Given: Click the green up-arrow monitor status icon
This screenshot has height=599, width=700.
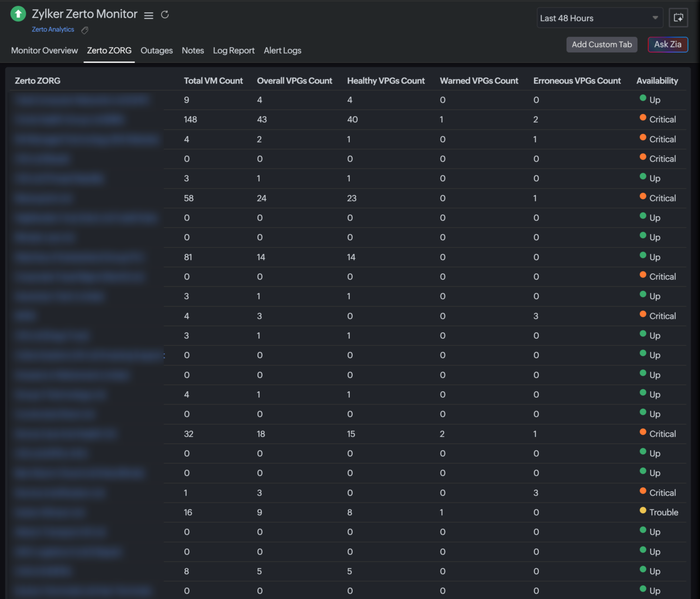Looking at the screenshot, I should tap(18, 14).
